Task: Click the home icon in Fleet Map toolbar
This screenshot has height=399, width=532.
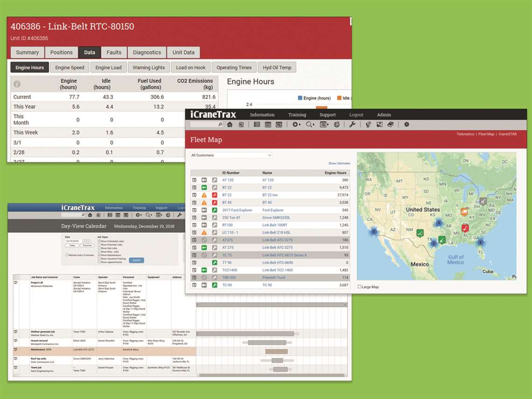Action: pos(230,125)
